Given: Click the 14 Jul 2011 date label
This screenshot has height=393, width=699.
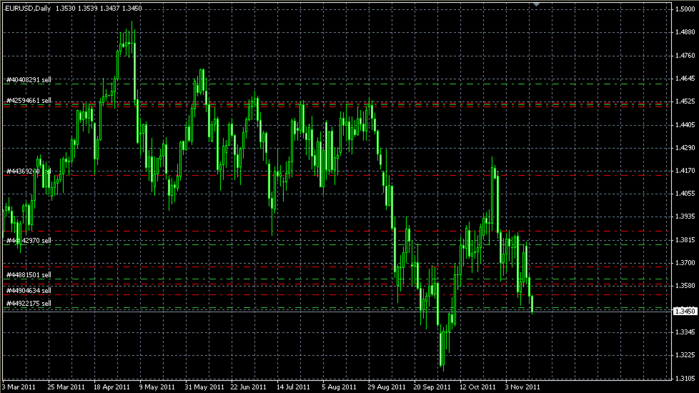Looking at the screenshot, I should (293, 387).
